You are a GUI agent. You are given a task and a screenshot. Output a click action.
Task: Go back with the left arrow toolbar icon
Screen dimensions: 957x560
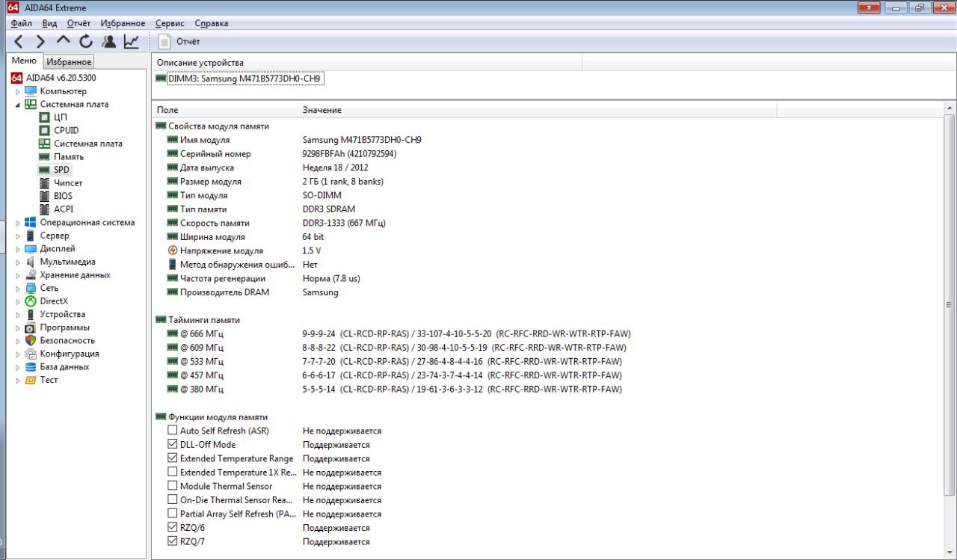[19, 42]
